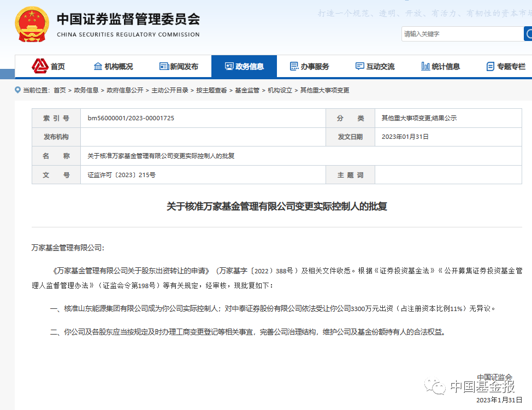The width and height of the screenshot is (532, 410).
Task: Open 机构设立 breadcrumb link
Action: (x=280, y=90)
